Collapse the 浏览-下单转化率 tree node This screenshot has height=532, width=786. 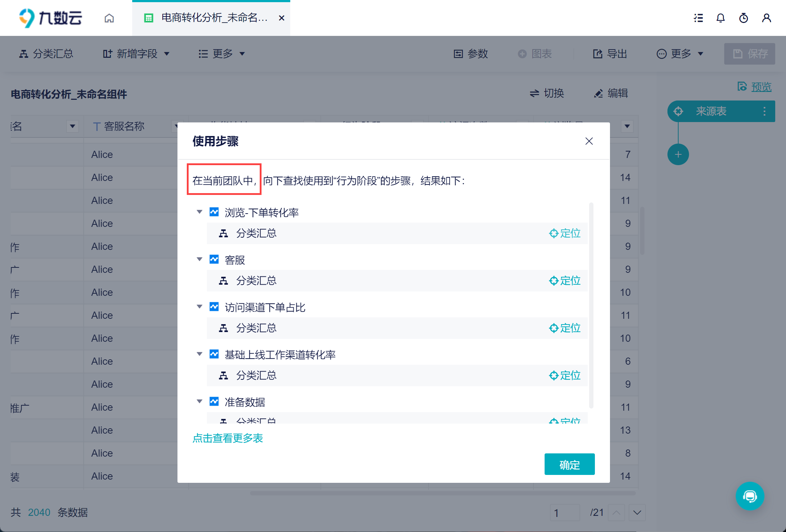199,212
